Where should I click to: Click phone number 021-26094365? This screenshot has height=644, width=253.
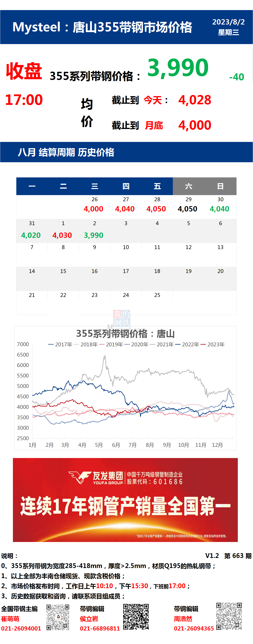click(x=194, y=628)
